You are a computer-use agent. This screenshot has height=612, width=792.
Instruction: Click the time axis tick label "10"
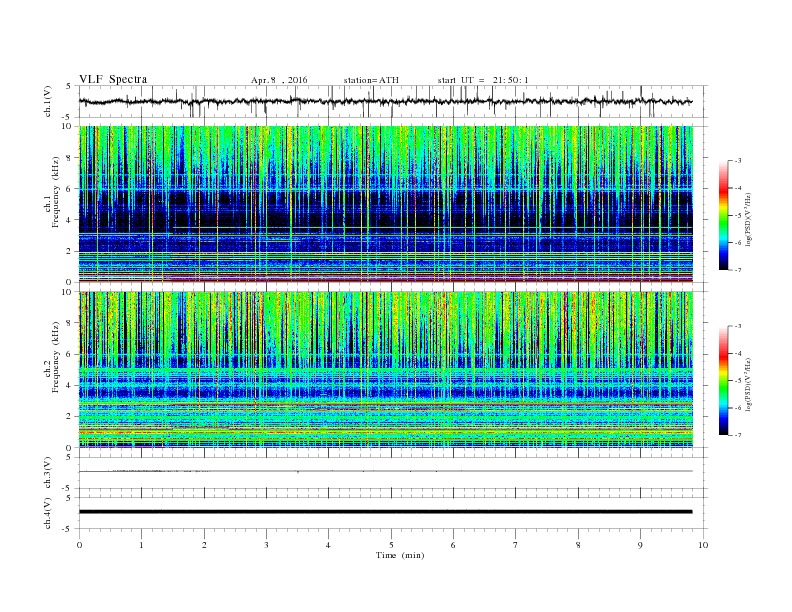(x=703, y=545)
